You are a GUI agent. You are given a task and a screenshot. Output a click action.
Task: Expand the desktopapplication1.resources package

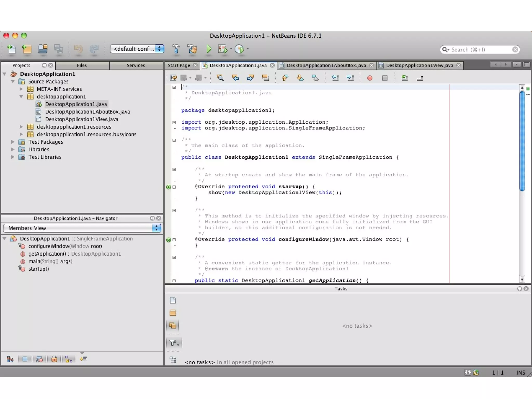click(x=21, y=127)
